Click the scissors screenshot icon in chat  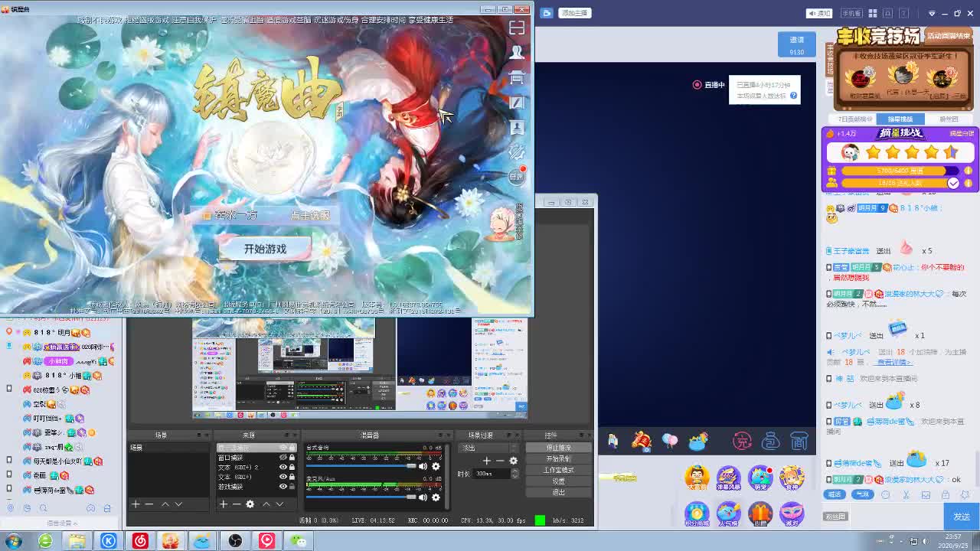pyautogui.click(x=906, y=494)
